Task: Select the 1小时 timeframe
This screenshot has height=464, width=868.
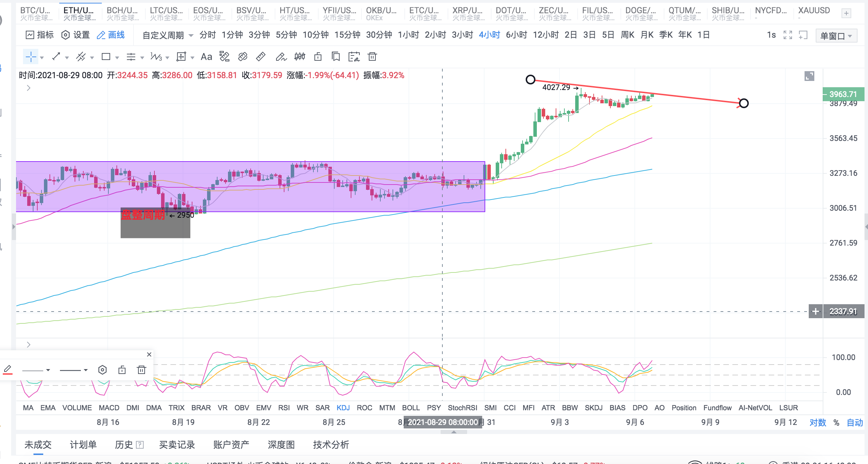Action: coord(408,35)
